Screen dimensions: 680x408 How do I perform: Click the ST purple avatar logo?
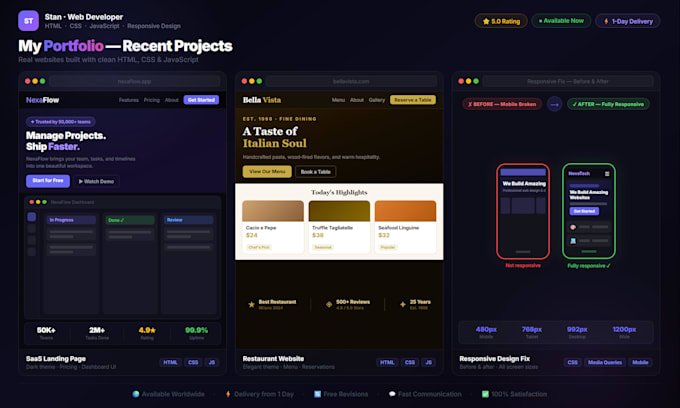(x=28, y=21)
